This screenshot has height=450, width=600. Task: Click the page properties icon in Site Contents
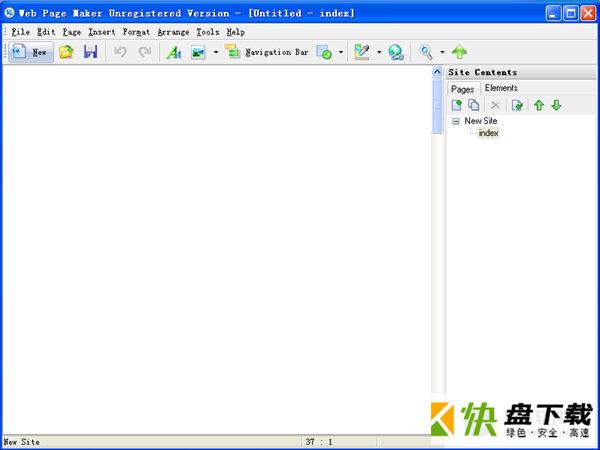(x=517, y=105)
